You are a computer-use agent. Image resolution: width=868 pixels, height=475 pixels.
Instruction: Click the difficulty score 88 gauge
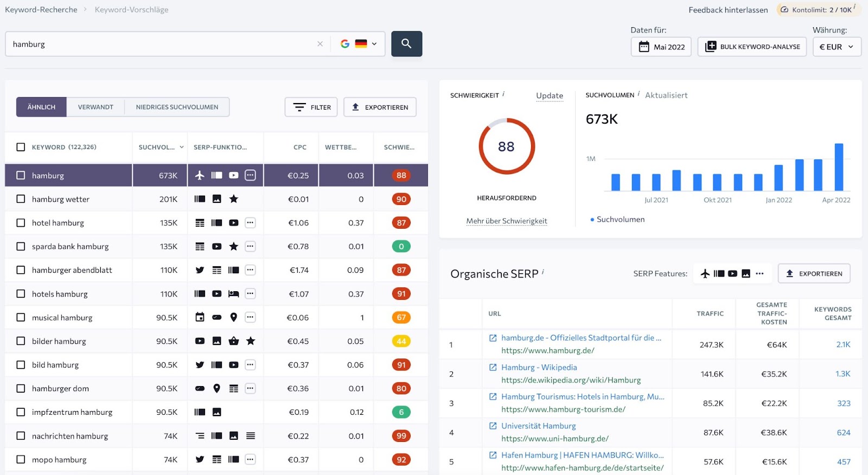(507, 146)
